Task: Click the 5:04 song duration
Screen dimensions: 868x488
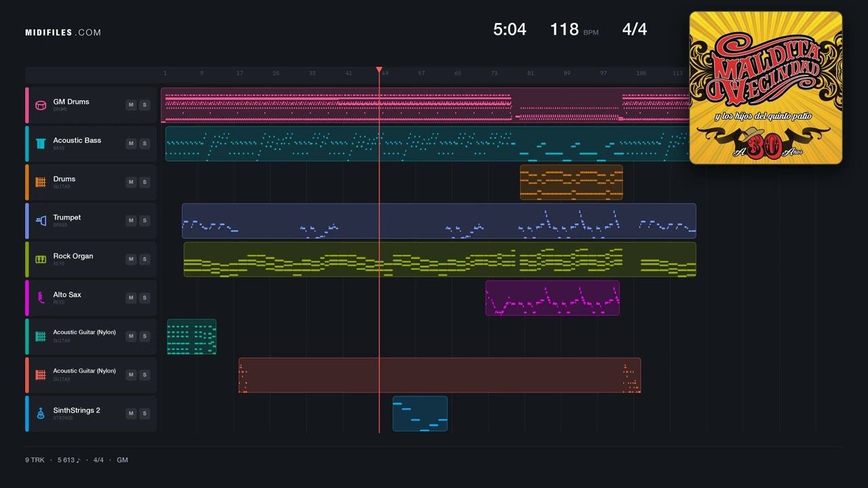Action: tap(510, 29)
